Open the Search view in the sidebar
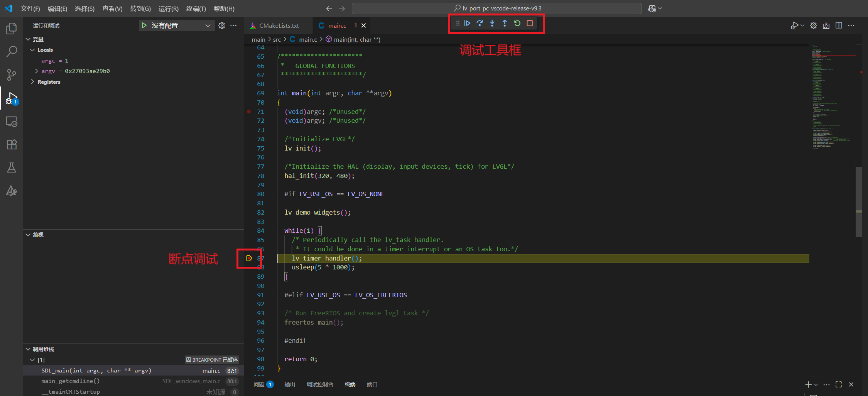This screenshot has width=868, height=396. [x=11, y=51]
